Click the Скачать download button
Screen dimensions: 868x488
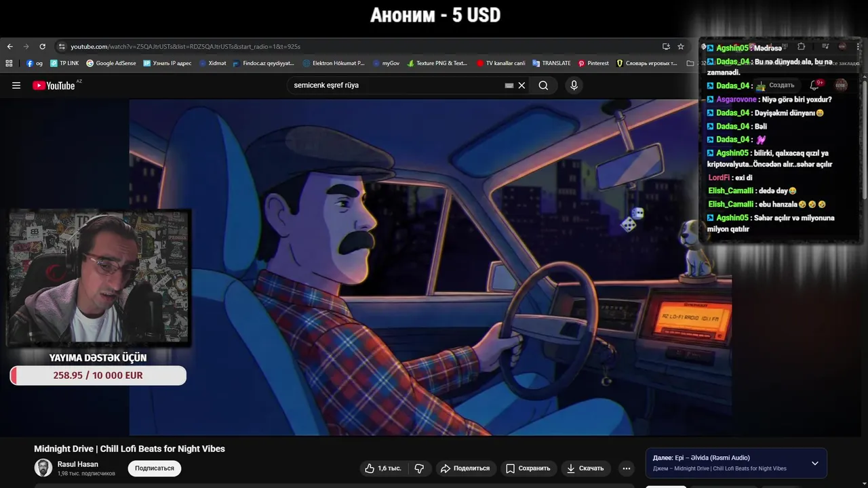(x=585, y=468)
